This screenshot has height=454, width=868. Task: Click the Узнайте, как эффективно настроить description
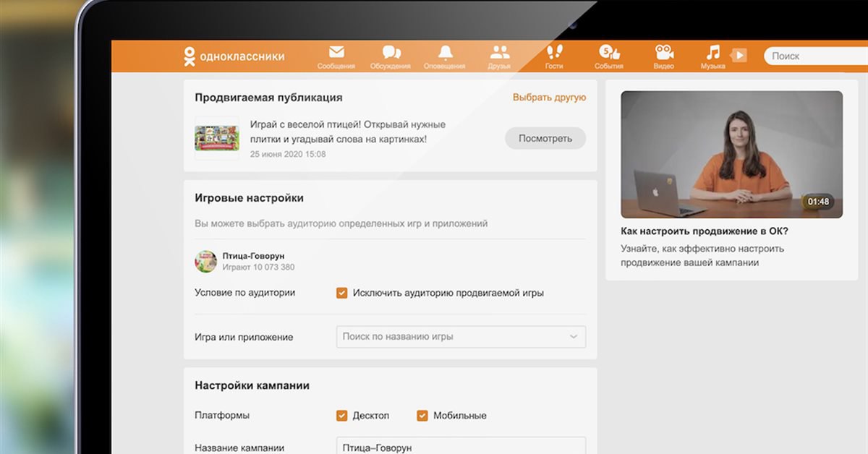702,255
